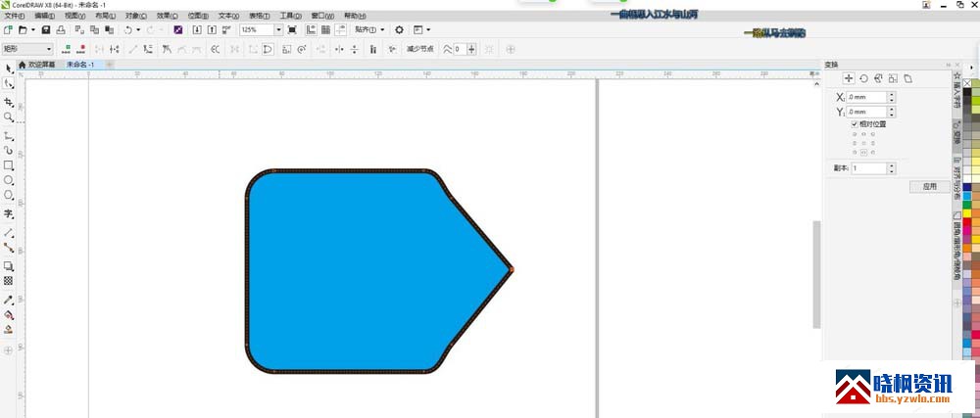
Task: Expand the application launcher dropdown arrow
Action: (428, 29)
